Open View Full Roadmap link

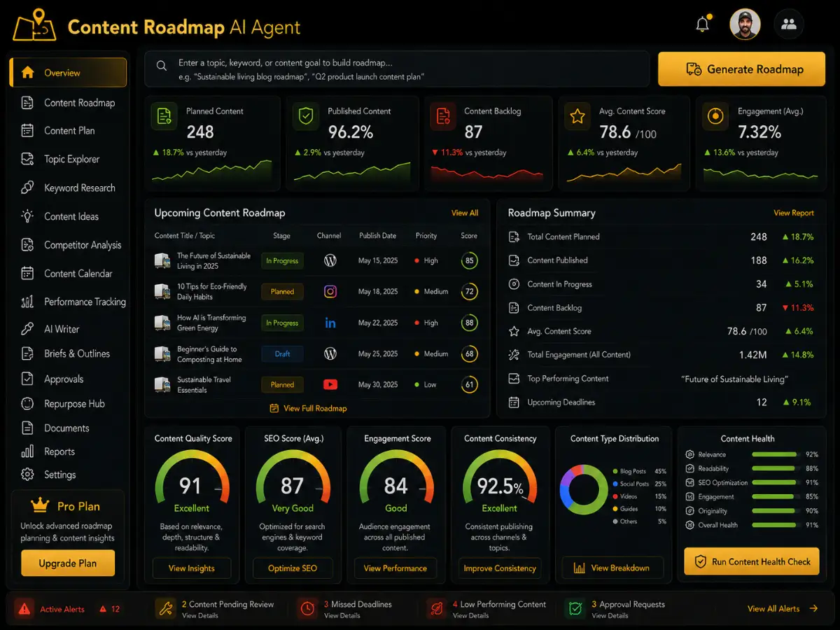(308, 408)
